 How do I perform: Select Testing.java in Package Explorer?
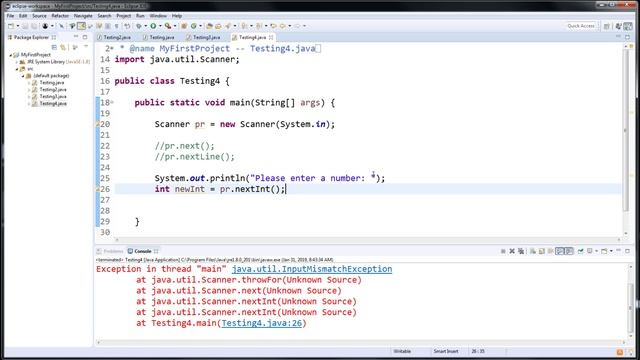coord(51,83)
